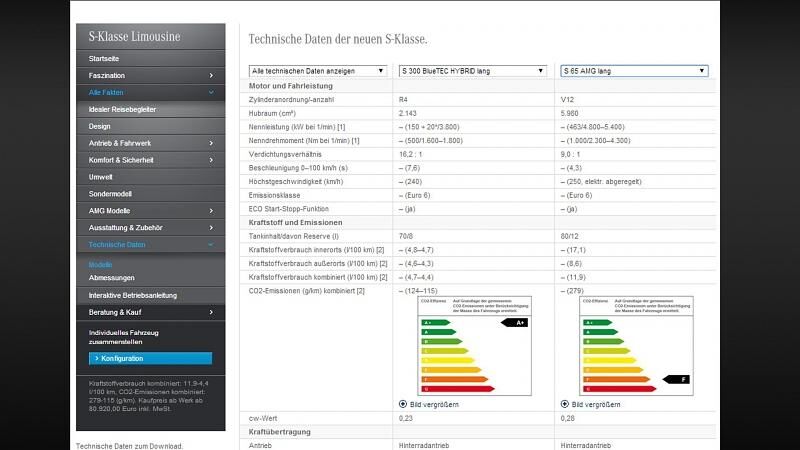Click the 'Kraftstoff und Emissionen' section header
This screenshot has width=800, height=450.
[x=295, y=222]
